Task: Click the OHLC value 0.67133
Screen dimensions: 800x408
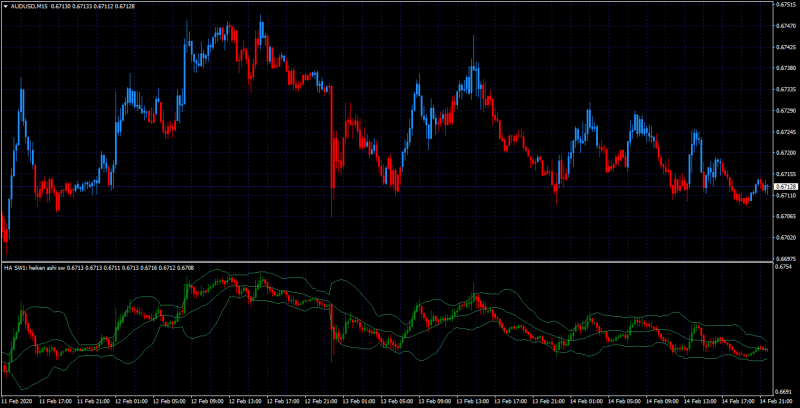Action: pos(83,7)
